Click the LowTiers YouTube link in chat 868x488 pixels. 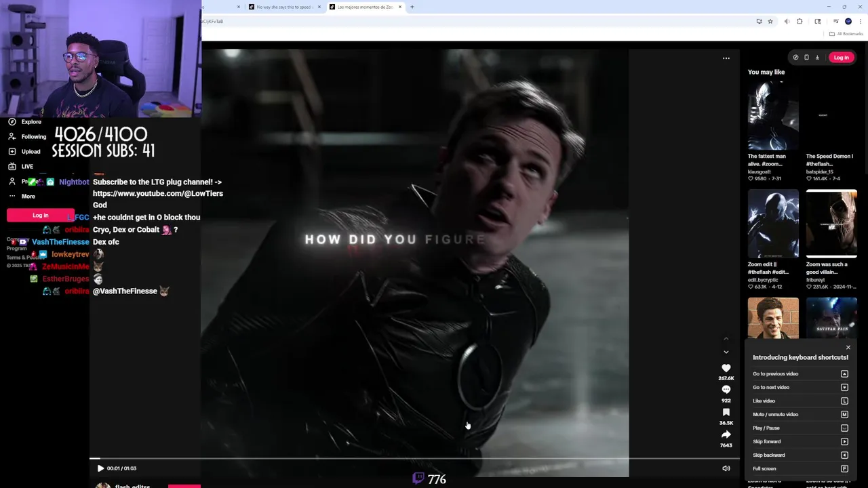(x=158, y=194)
